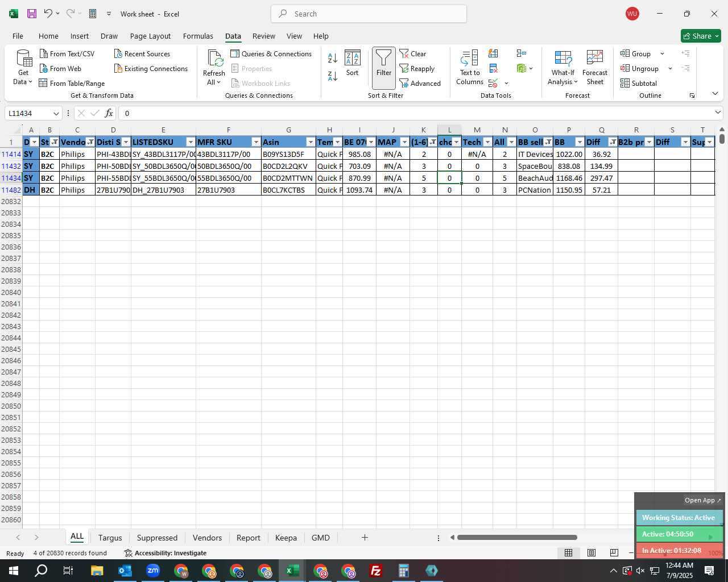The image size is (728, 582).
Task: Open Zoom app from taskbar
Action: 152,571
